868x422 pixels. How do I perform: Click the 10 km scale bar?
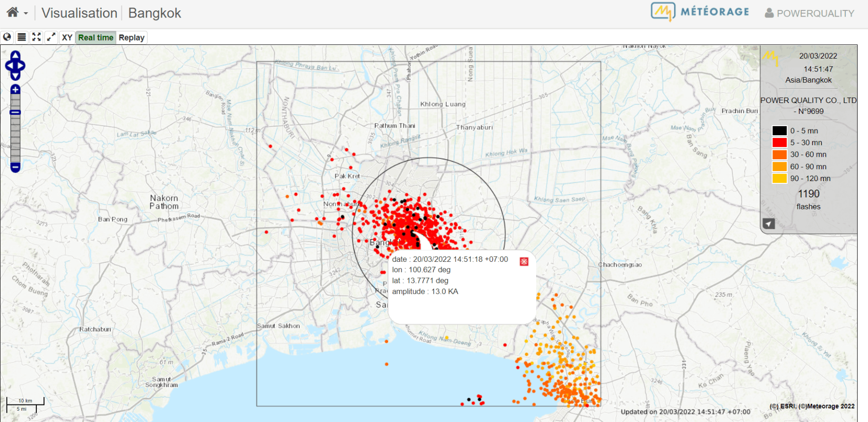[x=26, y=401]
